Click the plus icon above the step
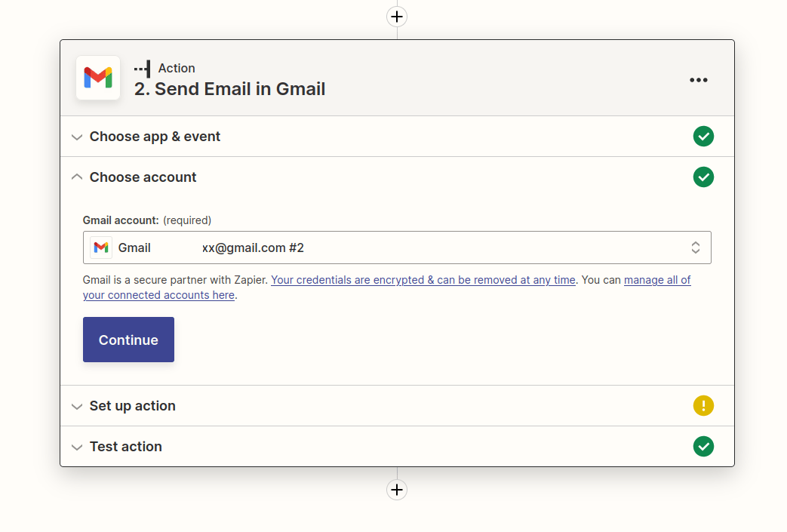787x532 pixels. (x=396, y=16)
